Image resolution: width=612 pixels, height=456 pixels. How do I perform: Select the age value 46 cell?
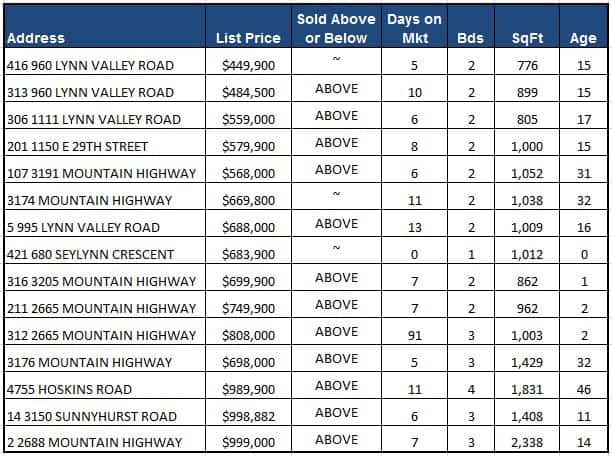[585, 389]
